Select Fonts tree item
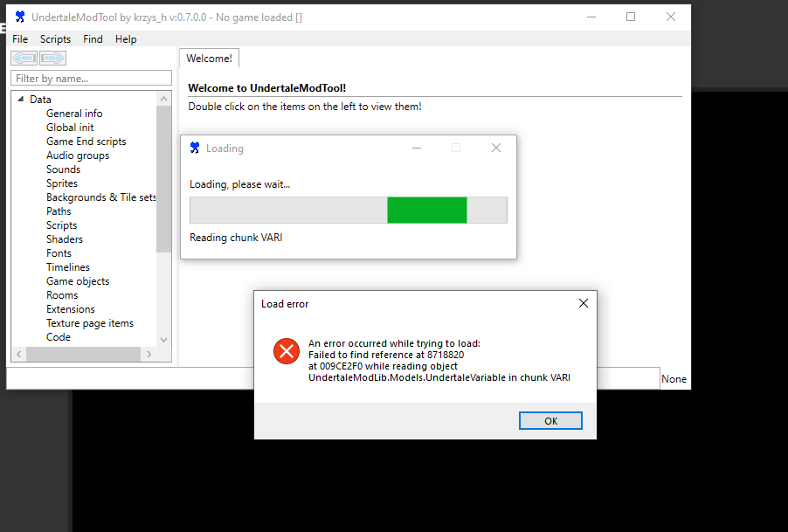The height and width of the screenshot is (532, 788). point(59,253)
